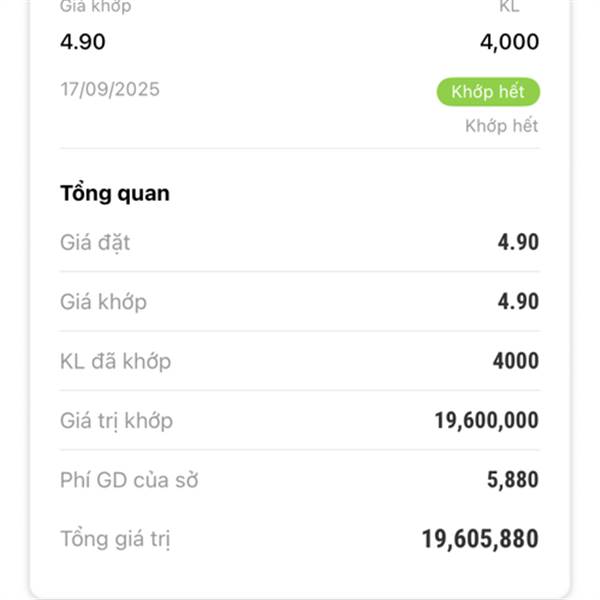This screenshot has height=600, width=600.
Task: Select the Tổng quan section heading
Action: (x=114, y=193)
